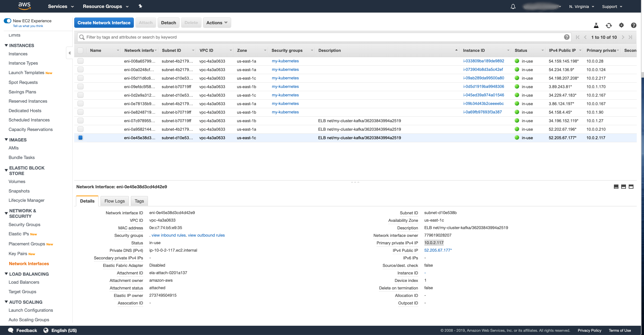Open instance i-033809ba189de9892 link
Image resolution: width=644 pixels, height=335 pixels.
[x=484, y=61]
